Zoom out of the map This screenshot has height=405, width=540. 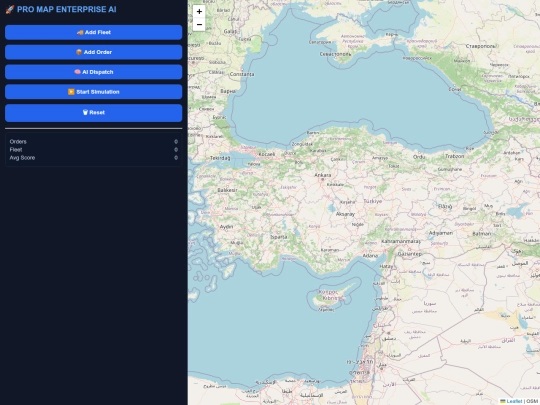tap(199, 24)
